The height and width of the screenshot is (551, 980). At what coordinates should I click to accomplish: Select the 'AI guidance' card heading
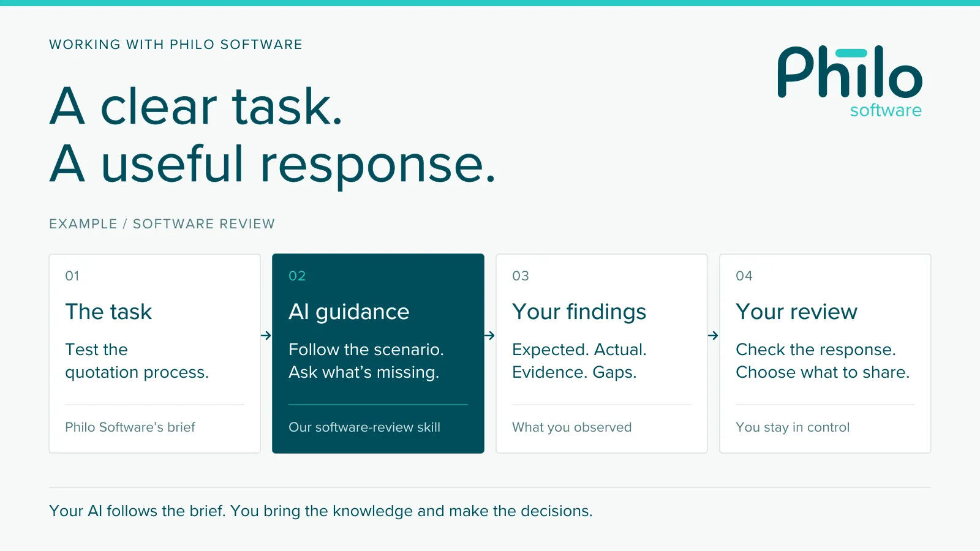[349, 312]
